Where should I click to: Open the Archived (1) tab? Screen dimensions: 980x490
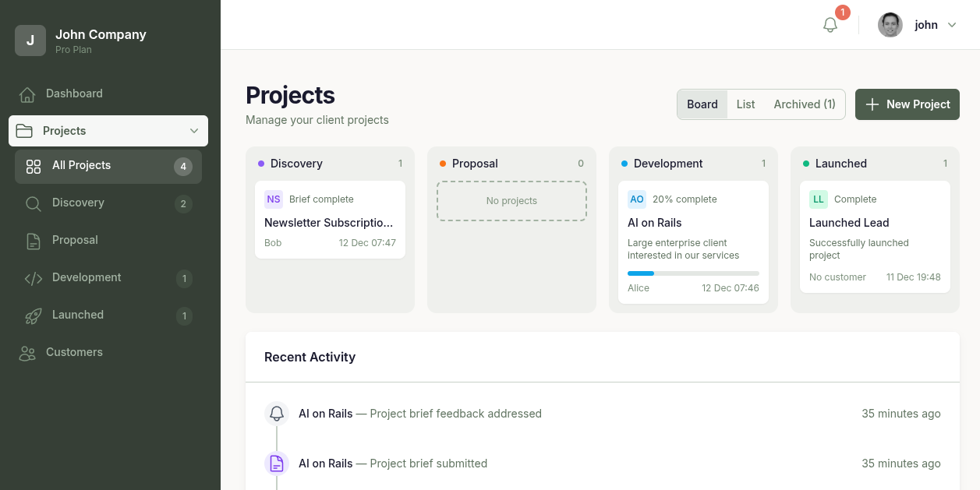tap(805, 104)
